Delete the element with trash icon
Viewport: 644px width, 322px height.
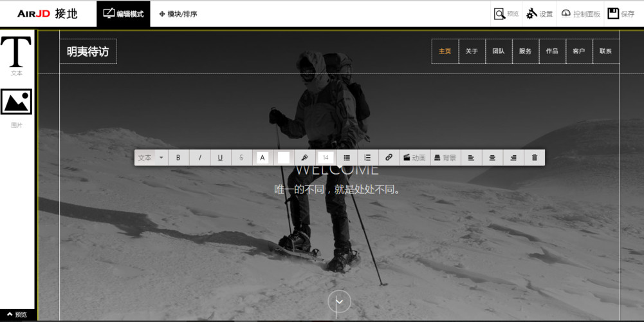pos(535,158)
